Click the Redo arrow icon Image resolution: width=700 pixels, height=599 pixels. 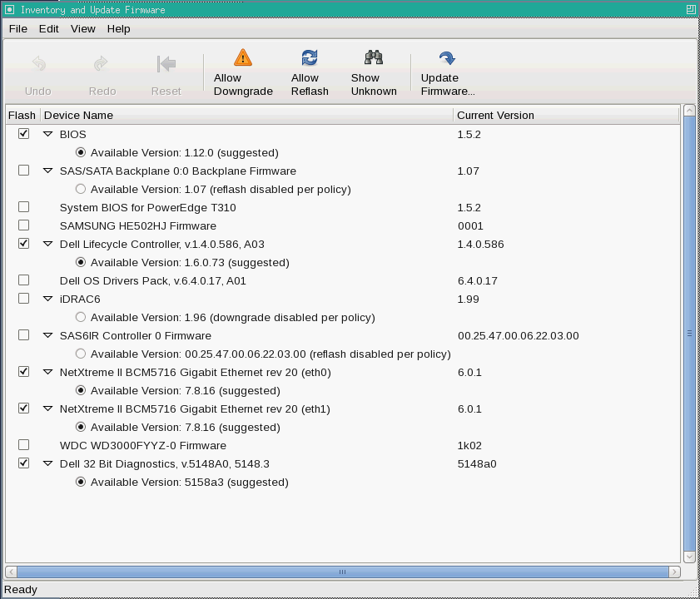coord(101,63)
